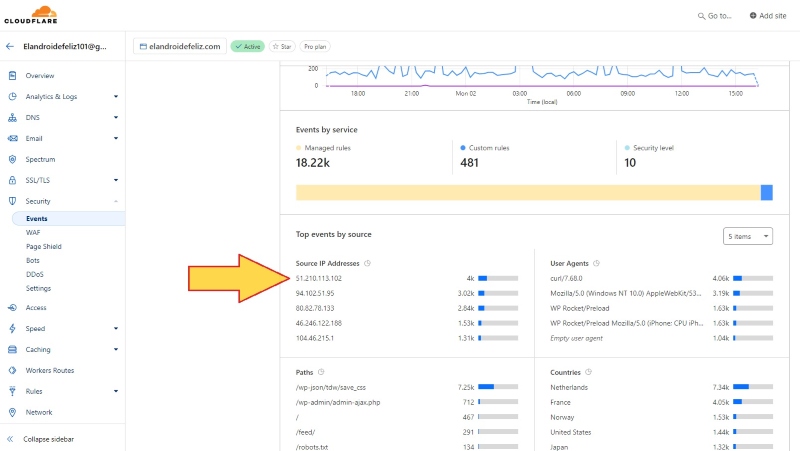Viewport: 800px width, 451px height.
Task: Expand the Email menu arrow
Action: pos(116,138)
